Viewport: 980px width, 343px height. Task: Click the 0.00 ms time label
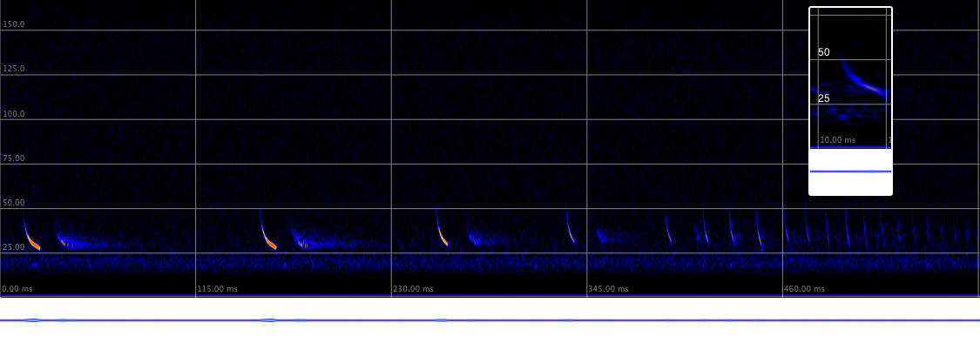(x=17, y=289)
